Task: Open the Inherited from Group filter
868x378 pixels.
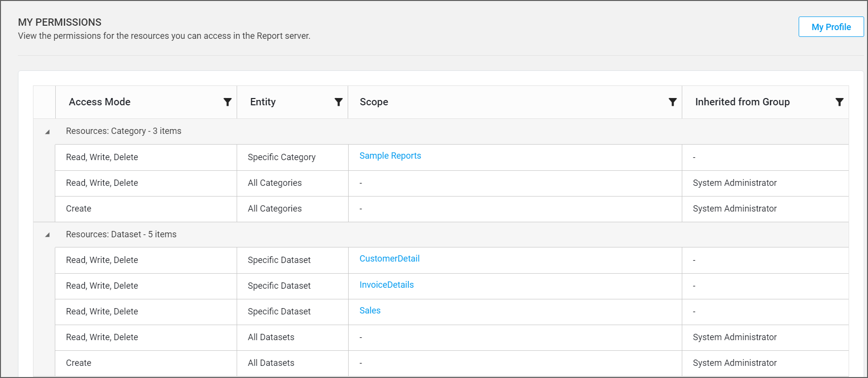Action: (x=839, y=102)
